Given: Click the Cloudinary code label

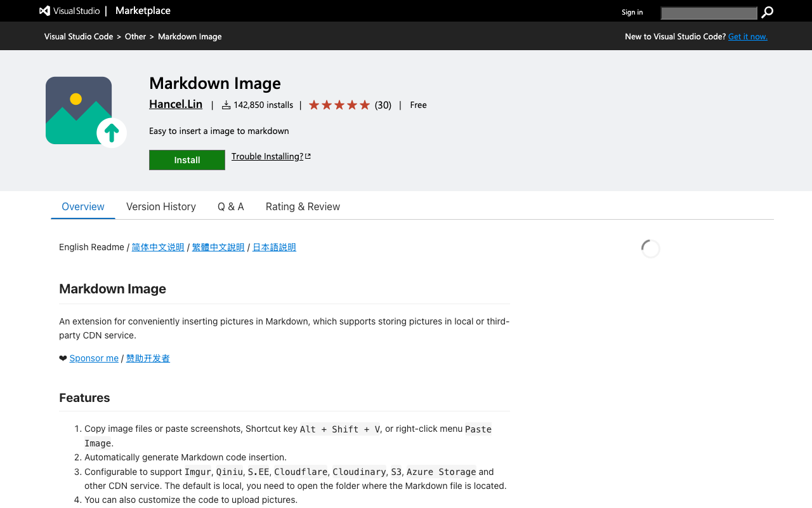Looking at the screenshot, I should [359, 472].
